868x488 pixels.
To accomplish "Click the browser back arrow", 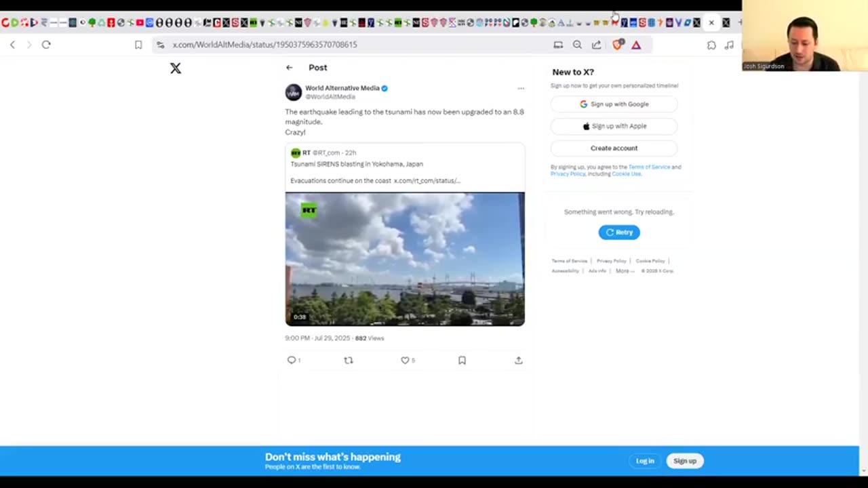I will [x=12, y=45].
